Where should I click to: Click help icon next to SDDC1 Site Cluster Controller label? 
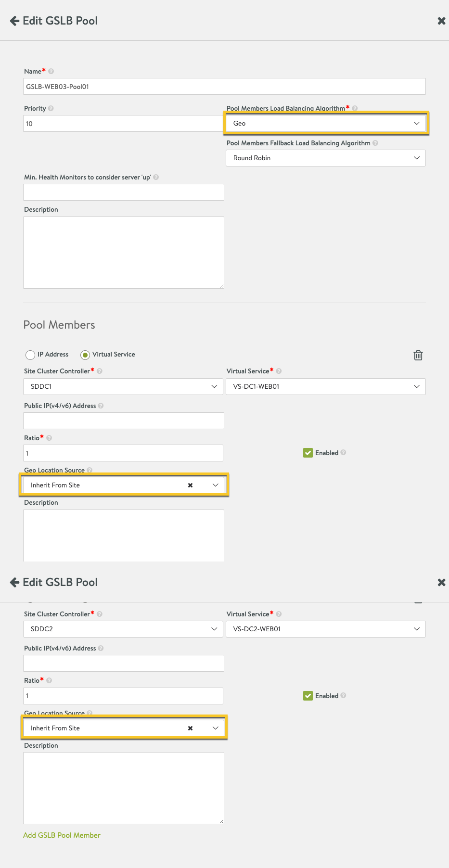100,371
